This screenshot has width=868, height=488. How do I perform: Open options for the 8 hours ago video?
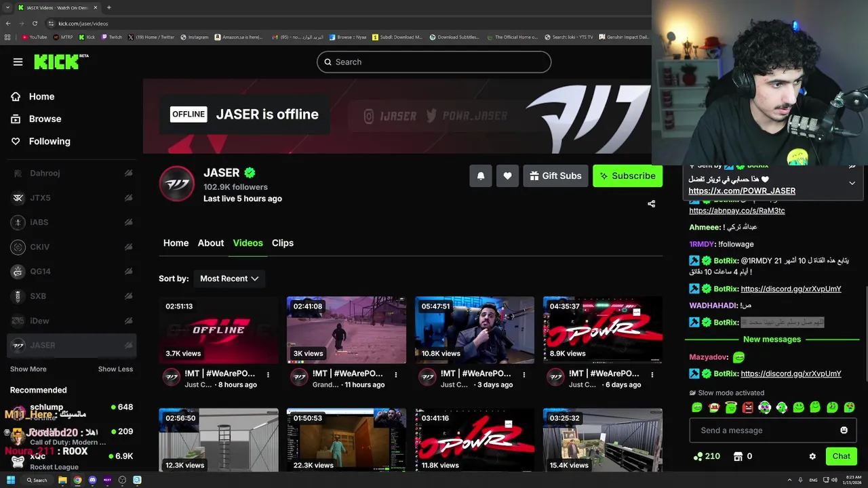pyautogui.click(x=268, y=374)
